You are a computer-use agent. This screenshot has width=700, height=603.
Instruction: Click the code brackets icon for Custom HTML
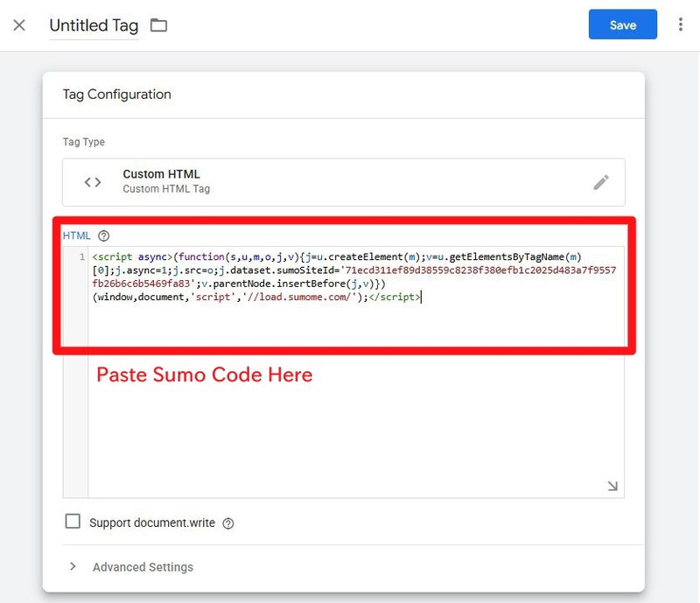click(93, 182)
